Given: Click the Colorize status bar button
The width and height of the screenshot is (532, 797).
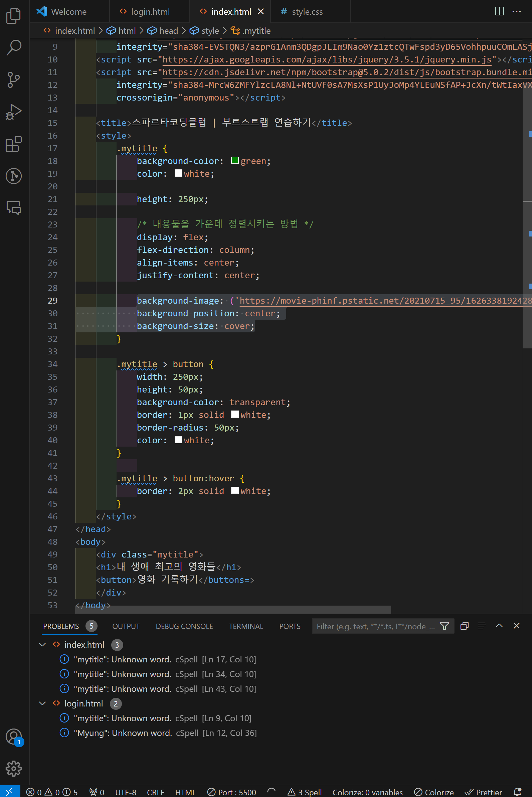Looking at the screenshot, I should pos(434,792).
